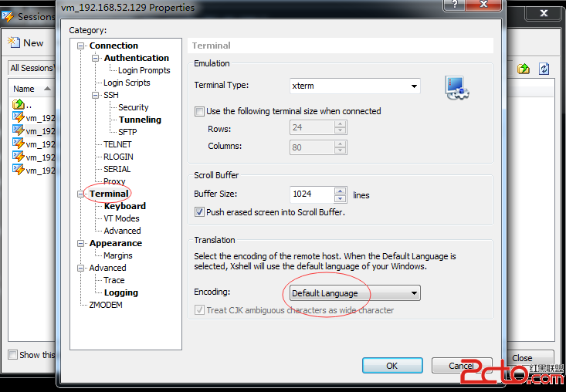Click the refresh icon in Sessions toolbar
This screenshot has height=392, width=566.
tap(544, 69)
